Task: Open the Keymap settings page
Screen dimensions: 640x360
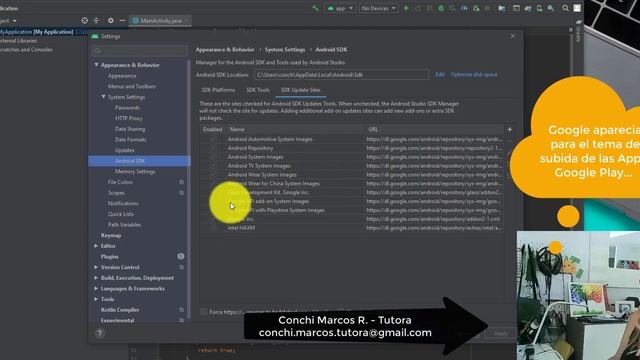Action: (111, 235)
